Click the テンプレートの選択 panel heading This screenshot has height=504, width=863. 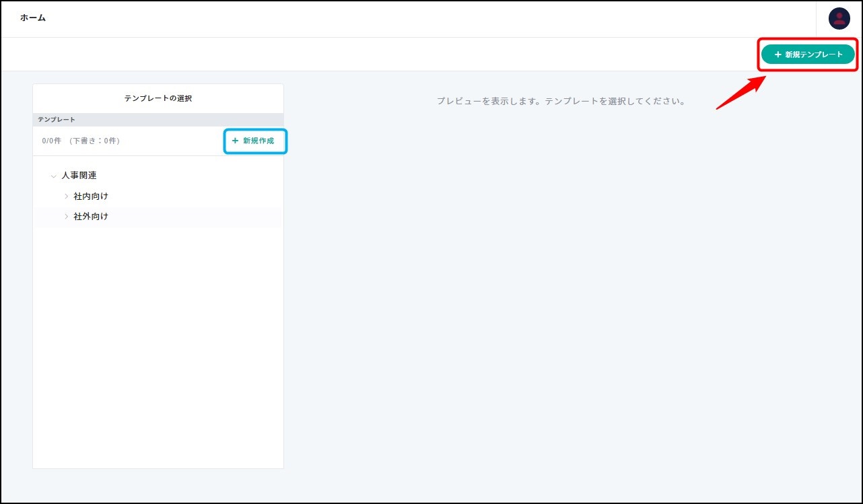158,98
